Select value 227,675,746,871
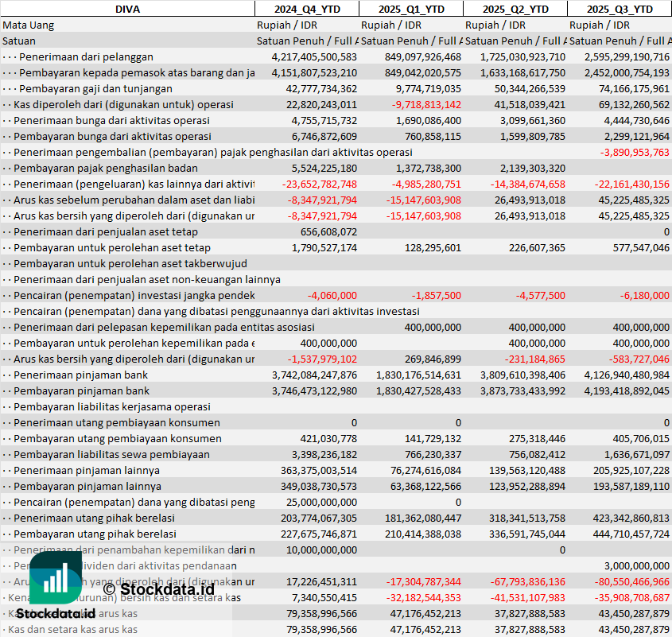The height and width of the screenshot is (637, 672). 319,534
